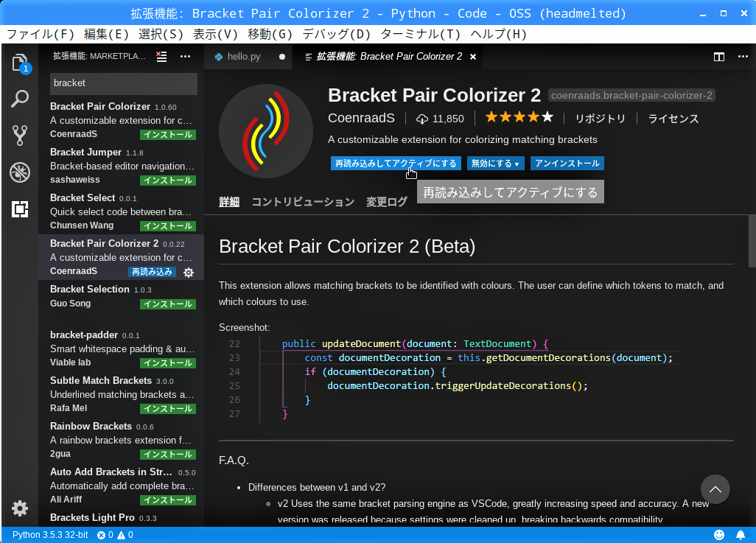Select Bracket Selection title by Guo Song

90,290
